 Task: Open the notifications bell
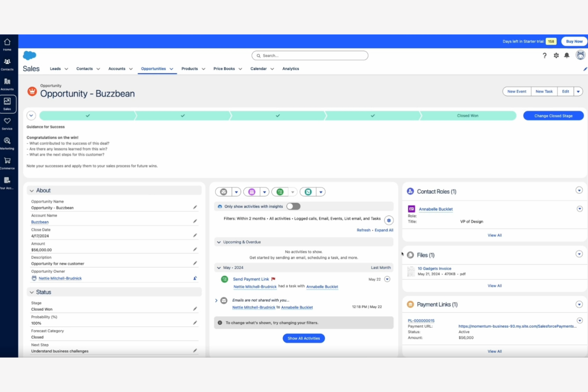point(567,56)
